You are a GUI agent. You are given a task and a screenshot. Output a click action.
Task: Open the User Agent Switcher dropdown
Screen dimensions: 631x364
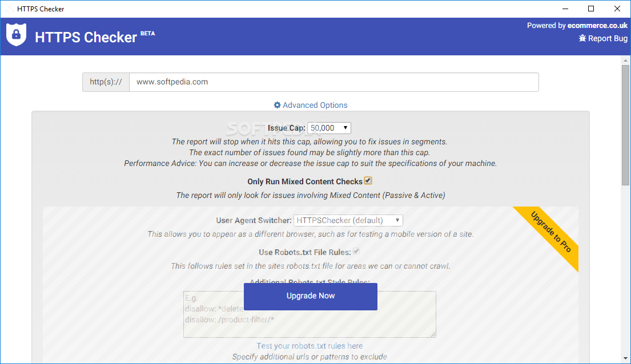click(x=348, y=220)
